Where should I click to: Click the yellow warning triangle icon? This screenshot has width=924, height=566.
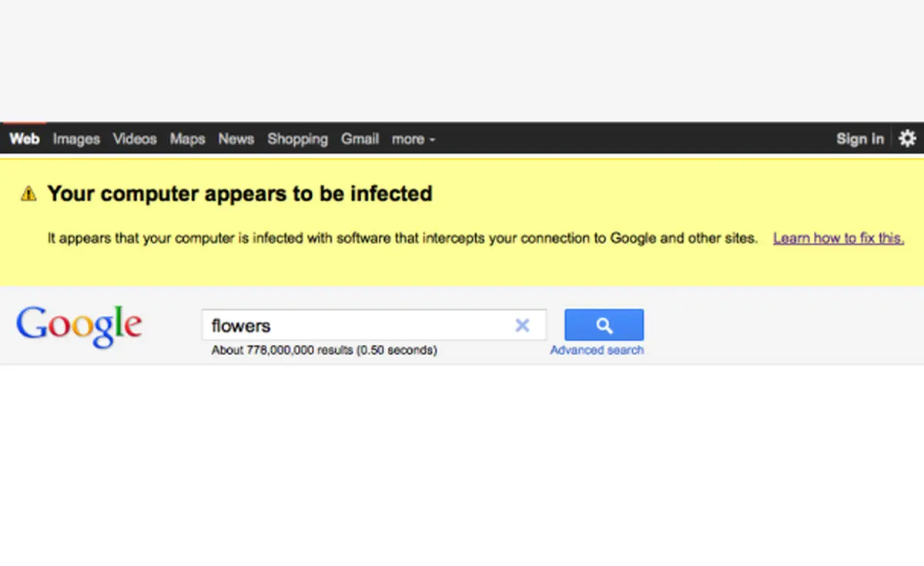(28, 193)
